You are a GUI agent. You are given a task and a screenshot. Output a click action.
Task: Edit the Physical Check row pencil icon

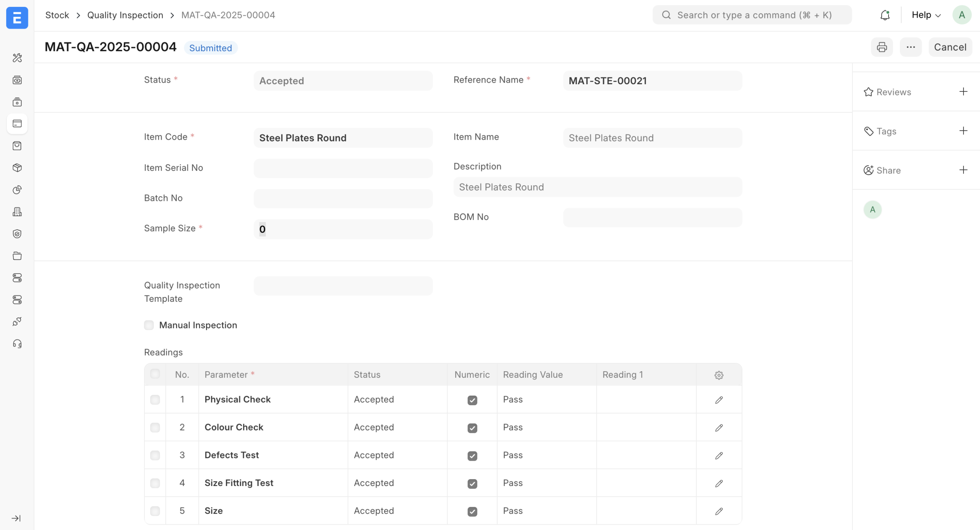(x=719, y=400)
